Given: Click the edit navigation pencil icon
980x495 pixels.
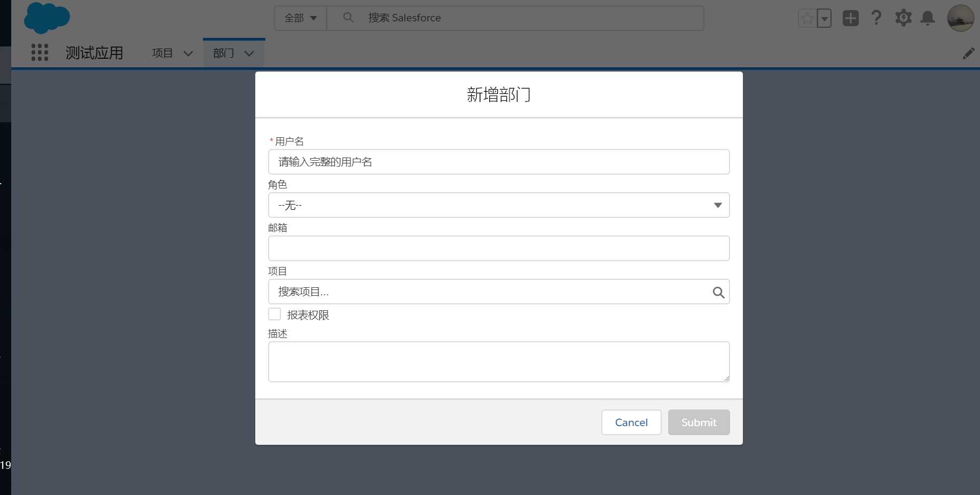Looking at the screenshot, I should coord(968,53).
